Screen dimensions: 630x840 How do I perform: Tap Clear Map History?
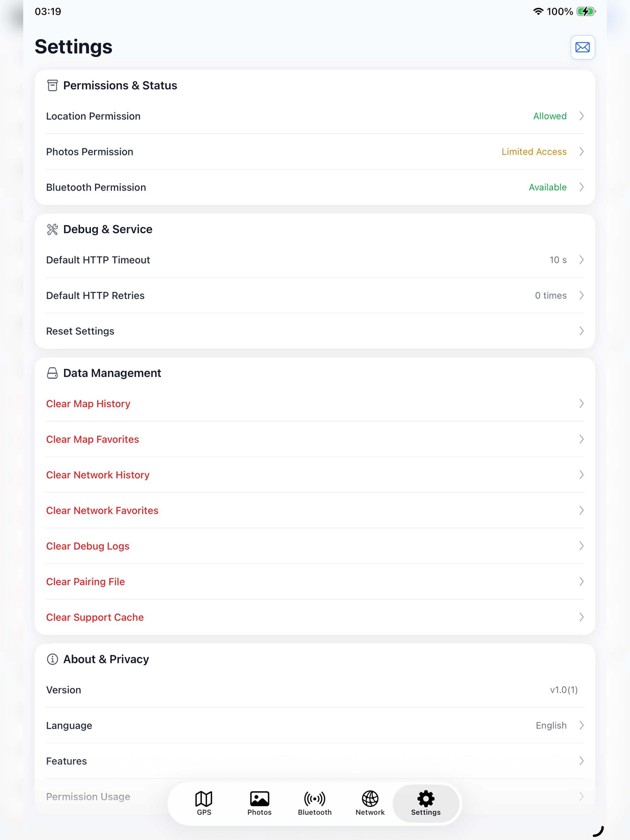(x=315, y=404)
